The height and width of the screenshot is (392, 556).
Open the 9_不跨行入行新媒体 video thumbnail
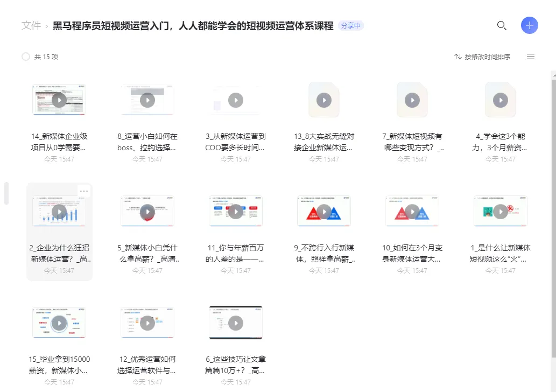tap(323, 211)
